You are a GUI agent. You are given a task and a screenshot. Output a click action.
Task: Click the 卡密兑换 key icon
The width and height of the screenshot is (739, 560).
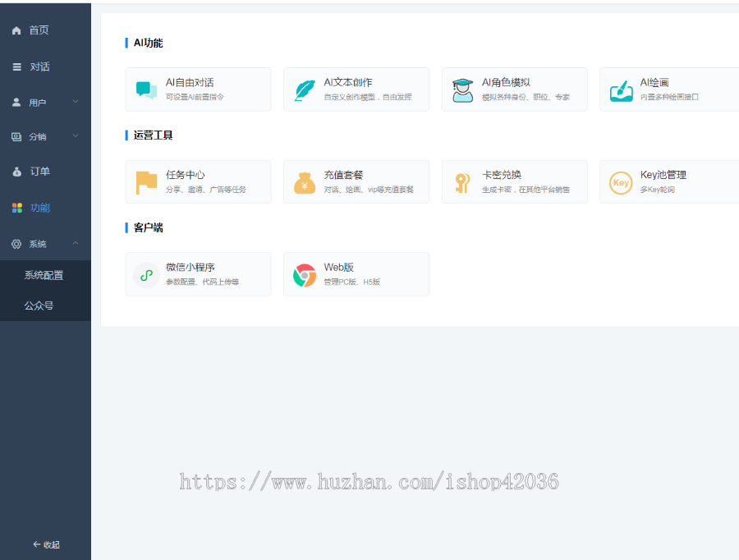[462, 183]
